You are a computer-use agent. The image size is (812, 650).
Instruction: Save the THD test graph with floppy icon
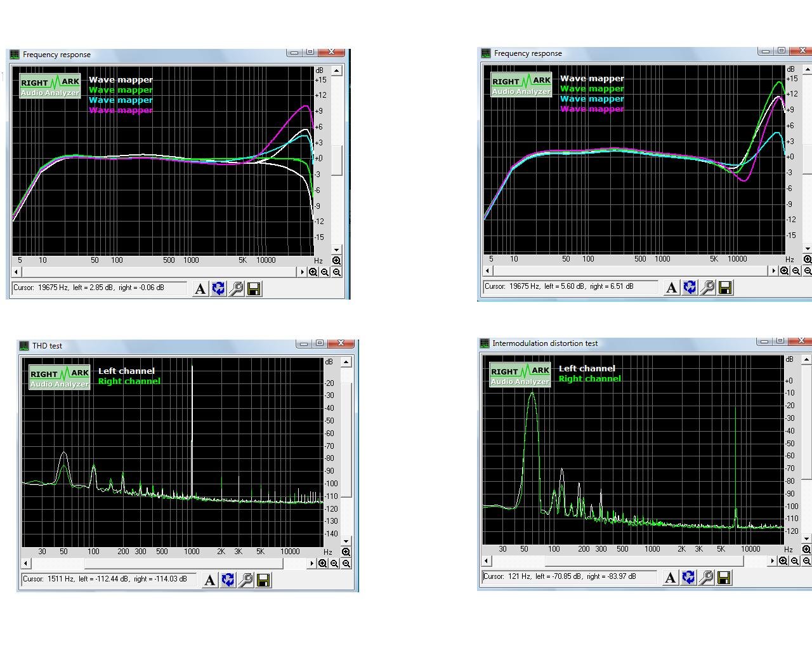pyautogui.click(x=263, y=580)
